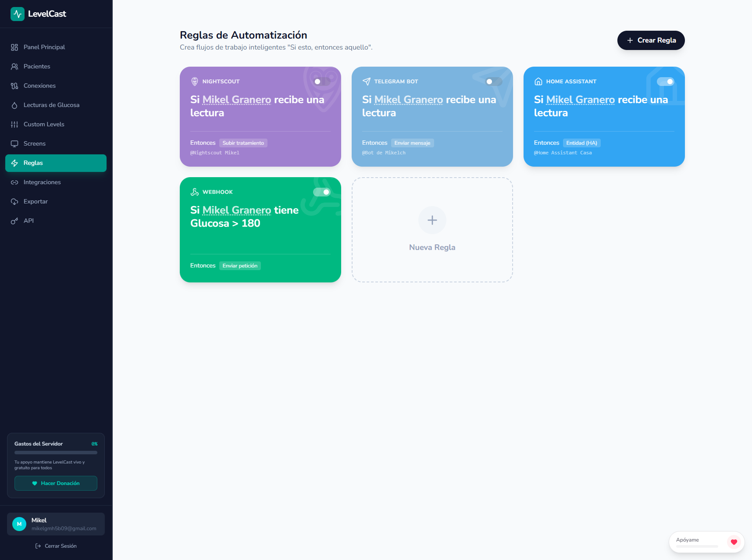Enable the Nightscout rule toggle

pos(321,82)
